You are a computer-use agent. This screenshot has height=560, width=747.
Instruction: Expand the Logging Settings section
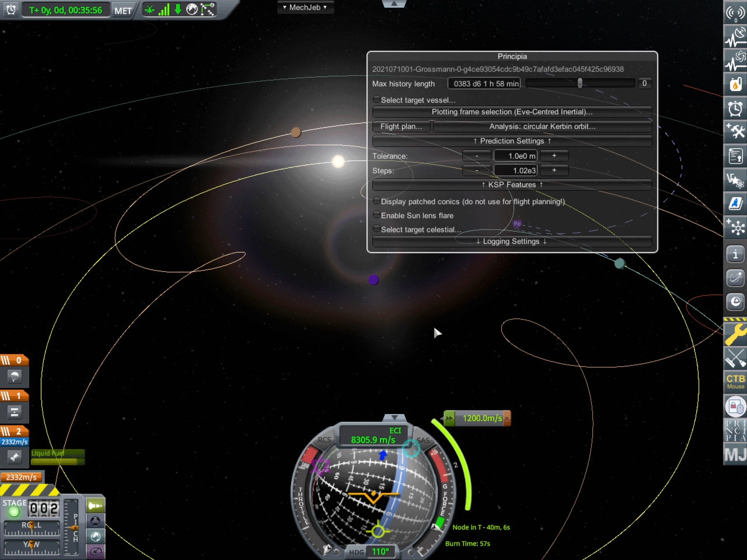(512, 242)
